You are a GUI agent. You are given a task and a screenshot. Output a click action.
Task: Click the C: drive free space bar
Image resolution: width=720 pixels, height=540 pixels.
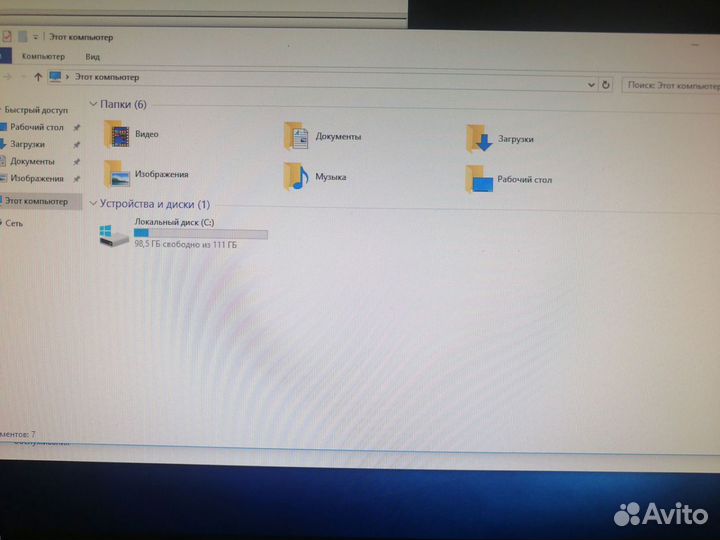pyautogui.click(x=201, y=233)
